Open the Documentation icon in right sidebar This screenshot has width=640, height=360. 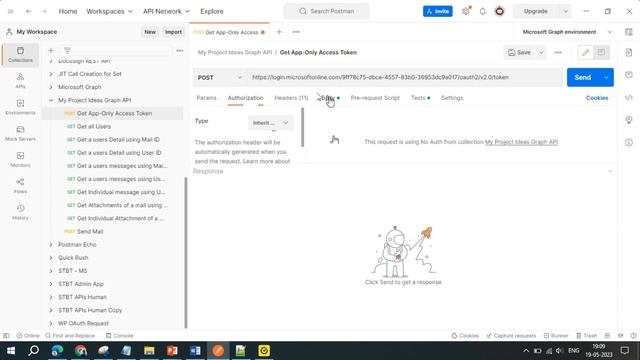click(629, 52)
